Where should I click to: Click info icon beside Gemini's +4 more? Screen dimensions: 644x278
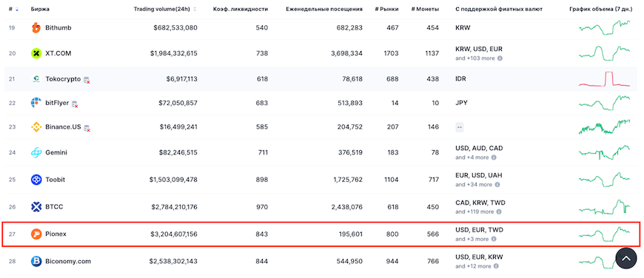pyautogui.click(x=494, y=157)
